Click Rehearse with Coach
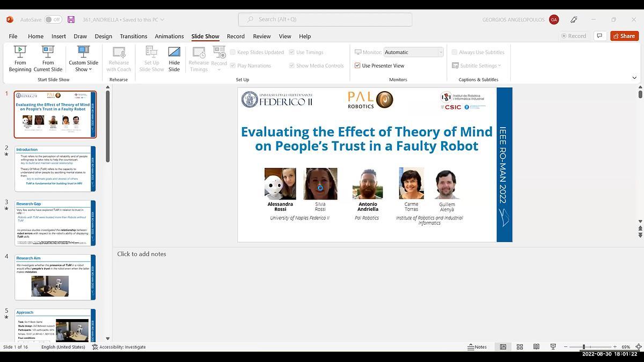The height and width of the screenshot is (362, 644). click(x=119, y=58)
